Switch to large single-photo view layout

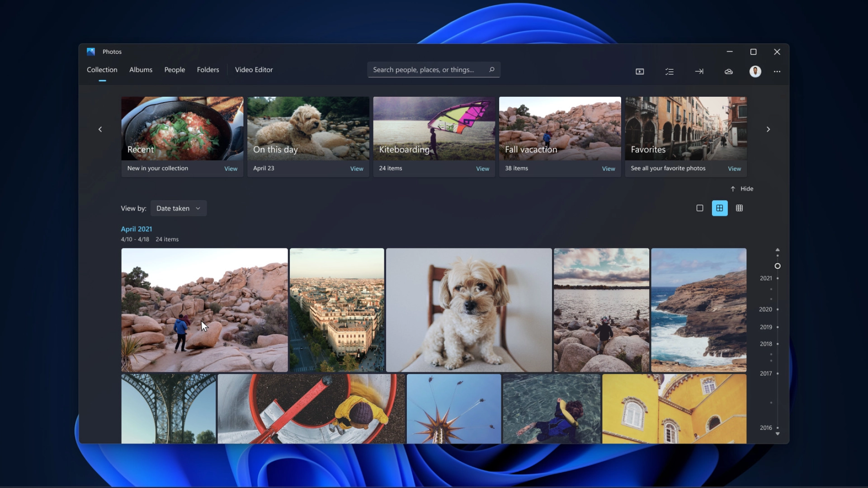[699, 208]
